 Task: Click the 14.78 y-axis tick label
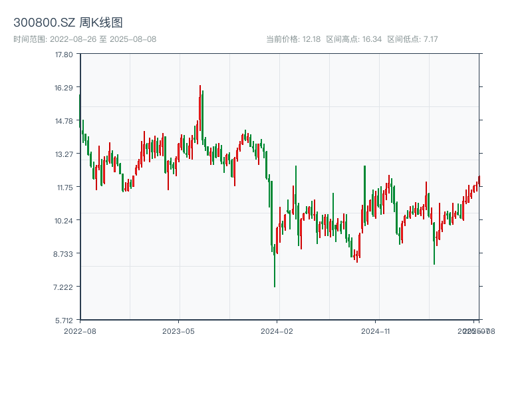coord(64,121)
